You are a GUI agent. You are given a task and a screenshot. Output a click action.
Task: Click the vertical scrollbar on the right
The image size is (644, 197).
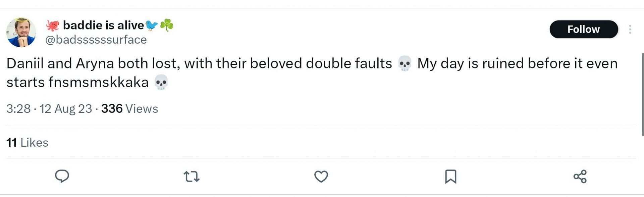[642, 94]
